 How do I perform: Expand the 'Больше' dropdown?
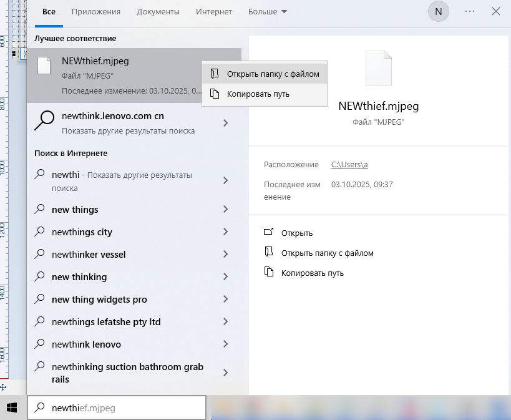pyautogui.click(x=267, y=12)
